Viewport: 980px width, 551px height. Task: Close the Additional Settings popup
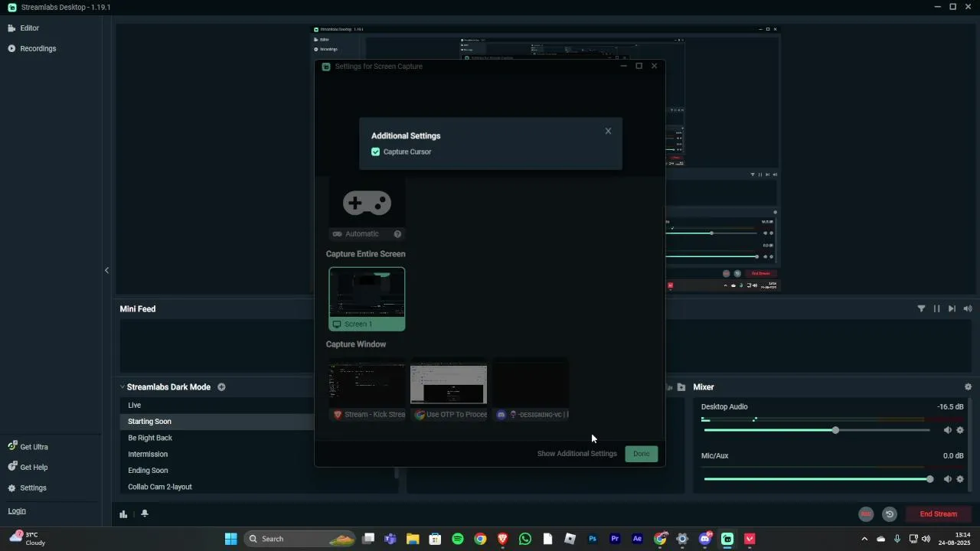coord(609,131)
